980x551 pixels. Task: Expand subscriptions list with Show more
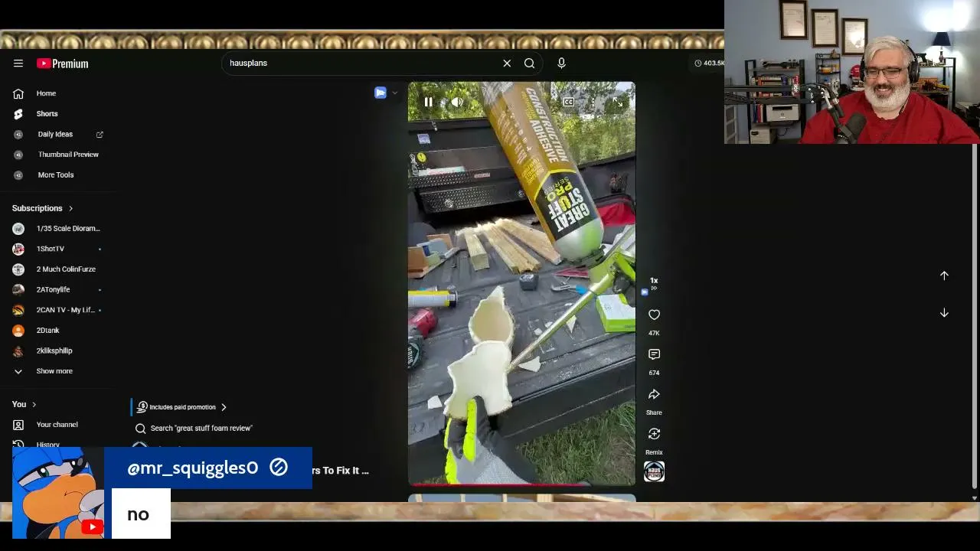coord(54,371)
